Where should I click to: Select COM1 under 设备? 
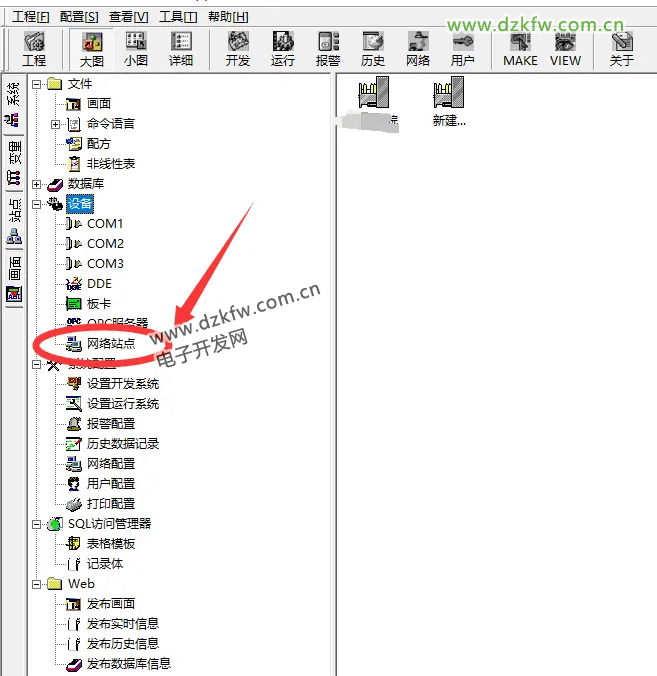click(x=105, y=224)
